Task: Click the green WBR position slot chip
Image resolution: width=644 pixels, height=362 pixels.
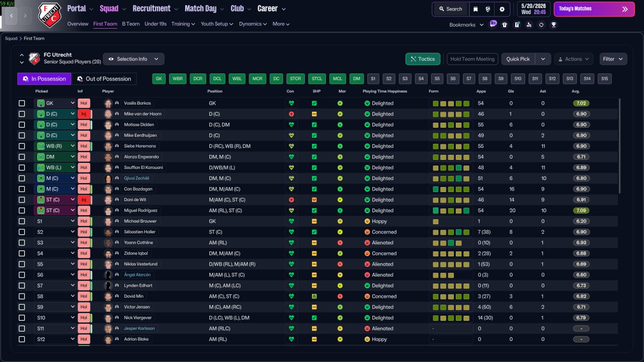Action: [x=178, y=79]
